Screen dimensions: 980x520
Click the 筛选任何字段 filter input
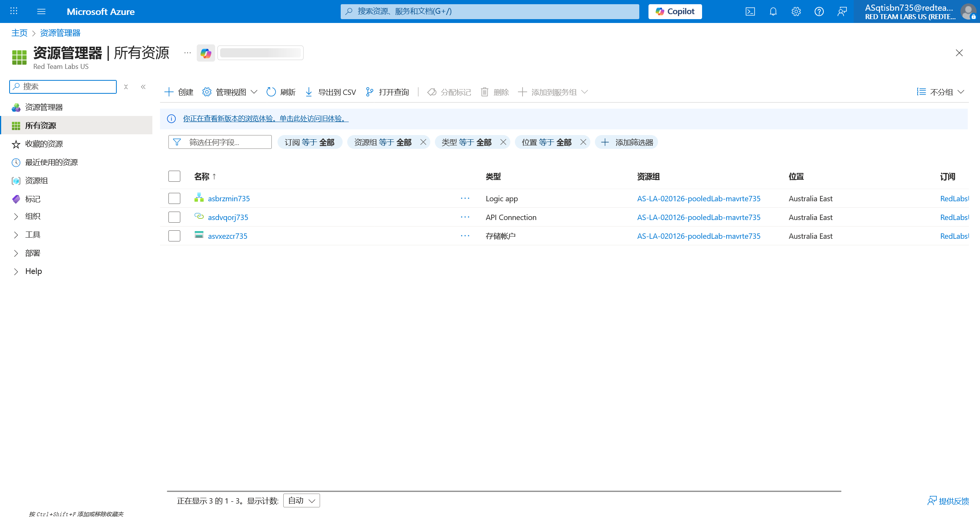click(226, 142)
